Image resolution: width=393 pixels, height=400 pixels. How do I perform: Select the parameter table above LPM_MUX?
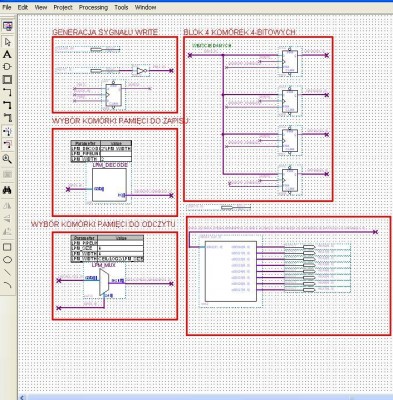(x=107, y=248)
